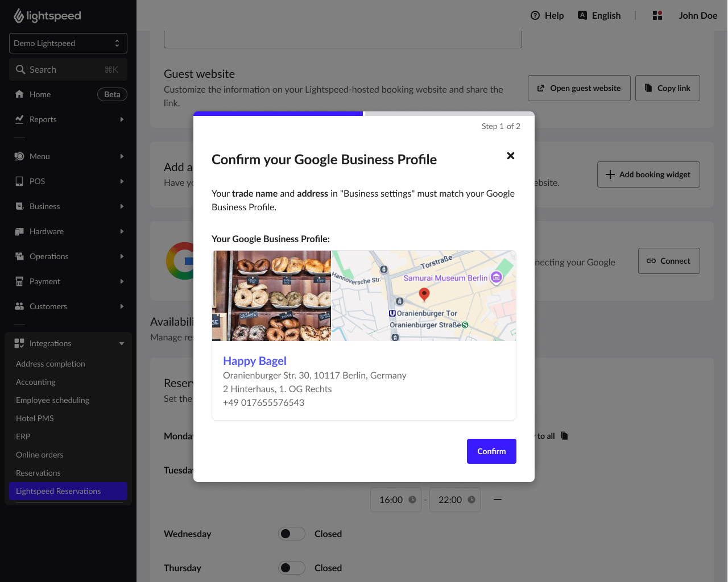728x582 pixels.
Task: Click the Oranienburger Str. 30 address line
Action: pyautogui.click(x=315, y=375)
